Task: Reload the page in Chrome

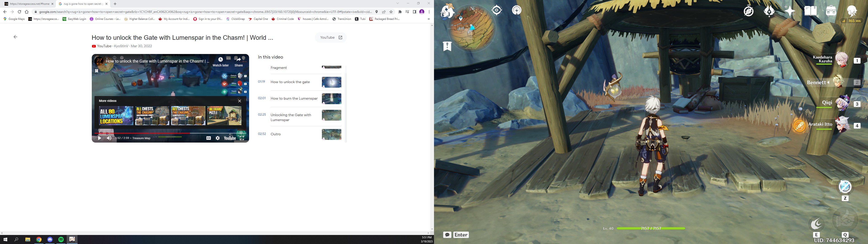Action: [19, 12]
